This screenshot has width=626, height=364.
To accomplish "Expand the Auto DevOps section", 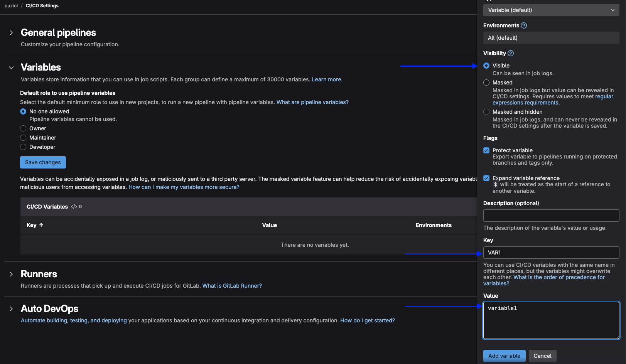I will [x=11, y=309].
